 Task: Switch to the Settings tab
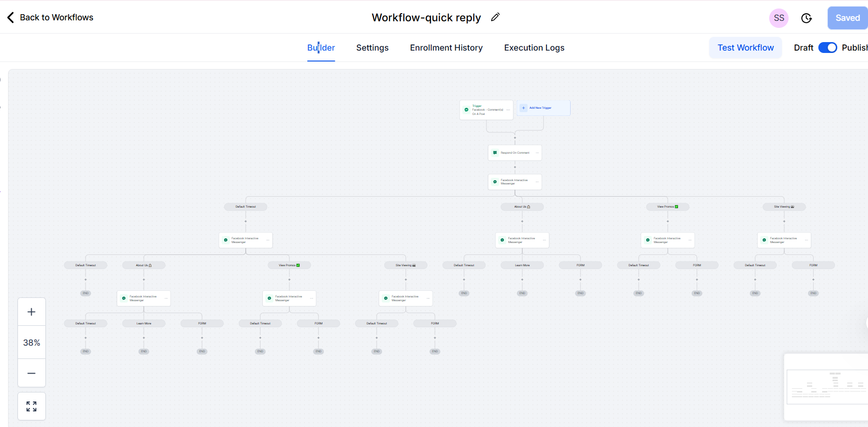(372, 48)
